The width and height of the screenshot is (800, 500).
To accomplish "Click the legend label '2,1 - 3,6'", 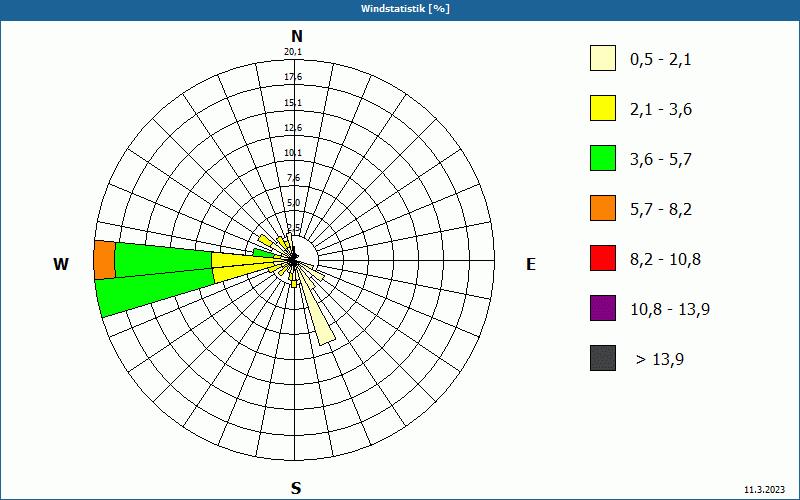I will click(661, 110).
